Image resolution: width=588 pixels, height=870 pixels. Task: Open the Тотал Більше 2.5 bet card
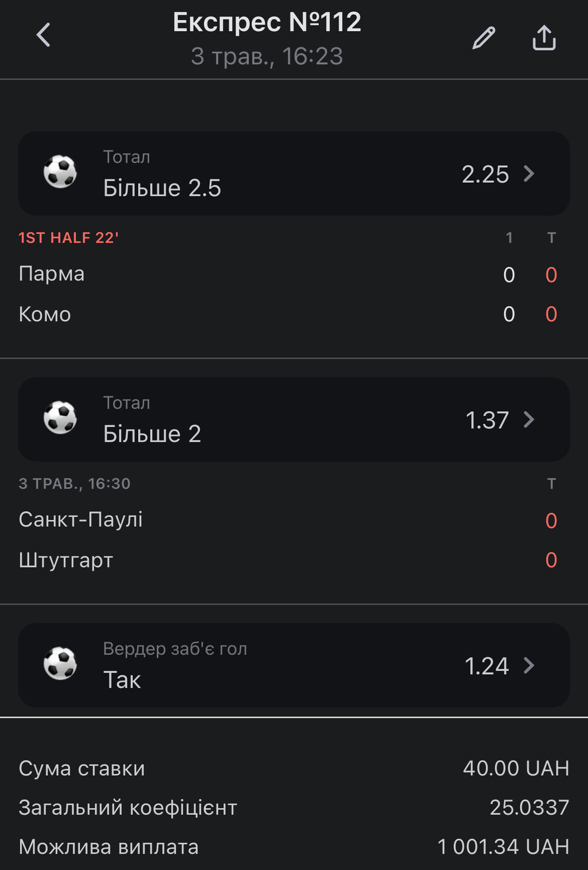coord(294,173)
